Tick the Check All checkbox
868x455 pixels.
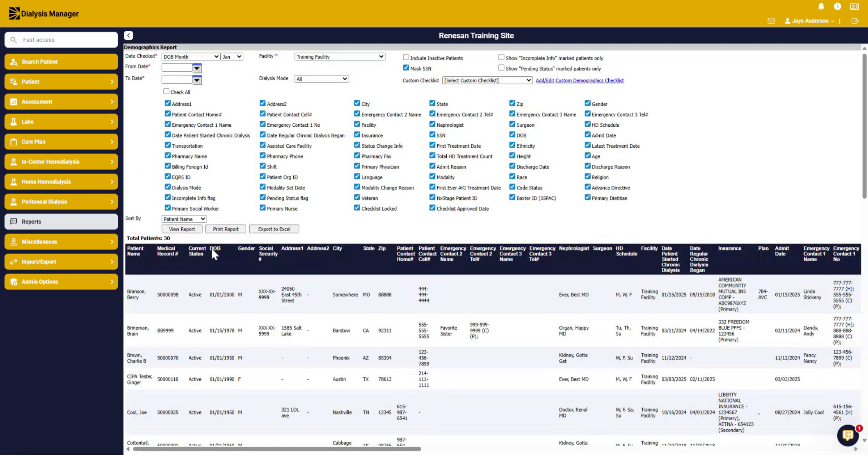coord(166,92)
